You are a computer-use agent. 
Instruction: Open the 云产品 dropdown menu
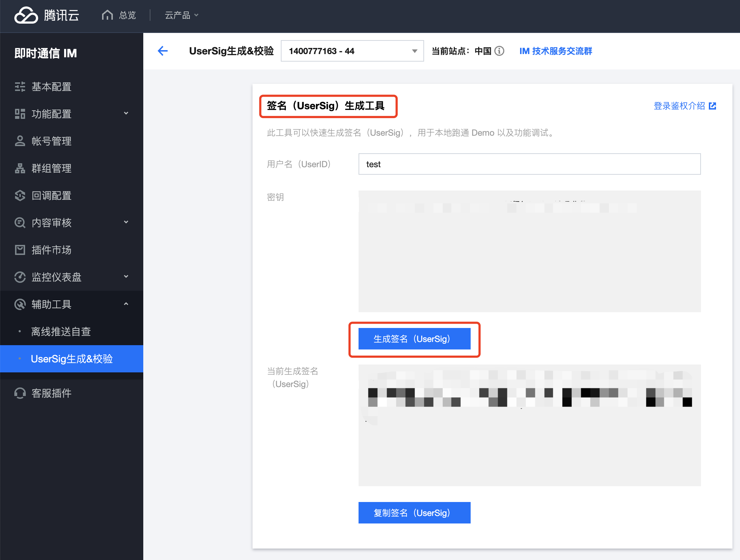click(181, 15)
